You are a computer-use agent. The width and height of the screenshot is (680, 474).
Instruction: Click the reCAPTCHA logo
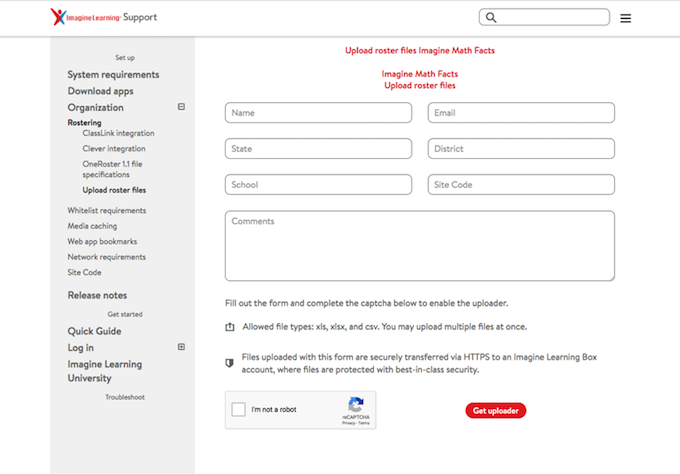354,406
